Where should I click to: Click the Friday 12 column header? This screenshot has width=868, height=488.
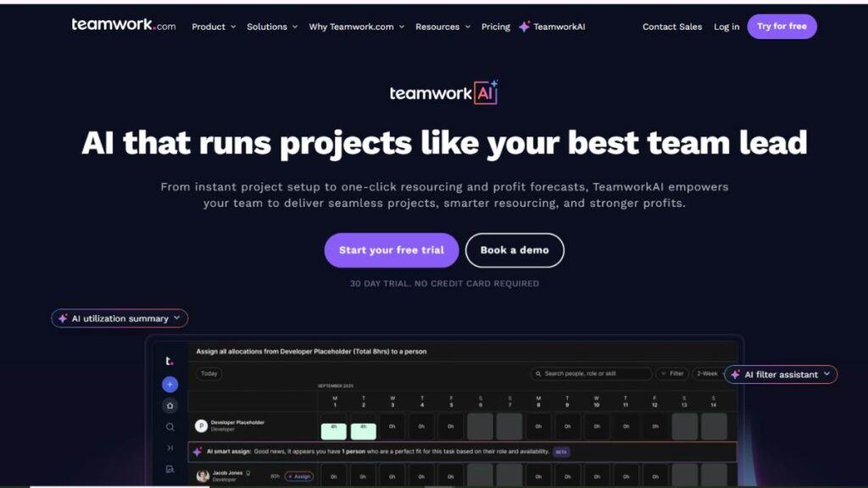click(x=655, y=402)
